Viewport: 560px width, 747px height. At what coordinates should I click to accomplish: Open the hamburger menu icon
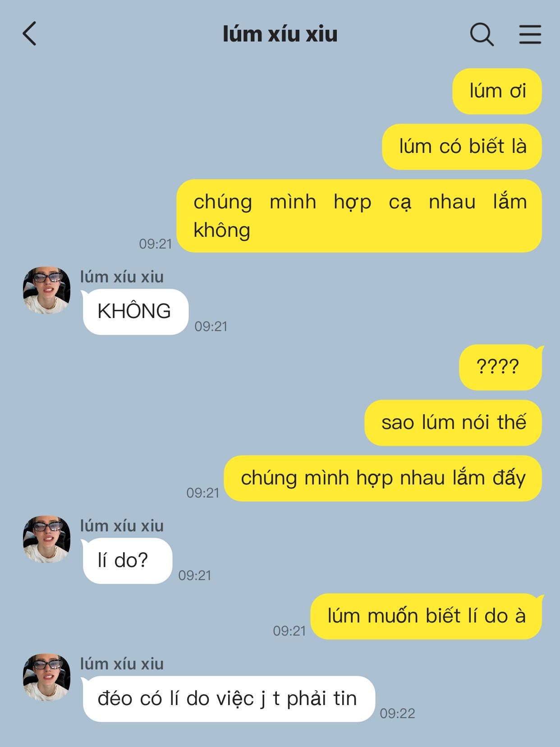[530, 34]
